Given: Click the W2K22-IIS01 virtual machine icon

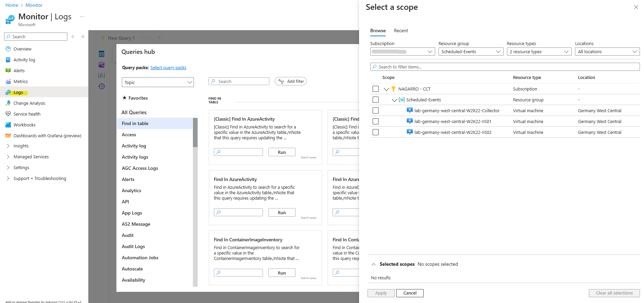Looking at the screenshot, I should 409,121.
